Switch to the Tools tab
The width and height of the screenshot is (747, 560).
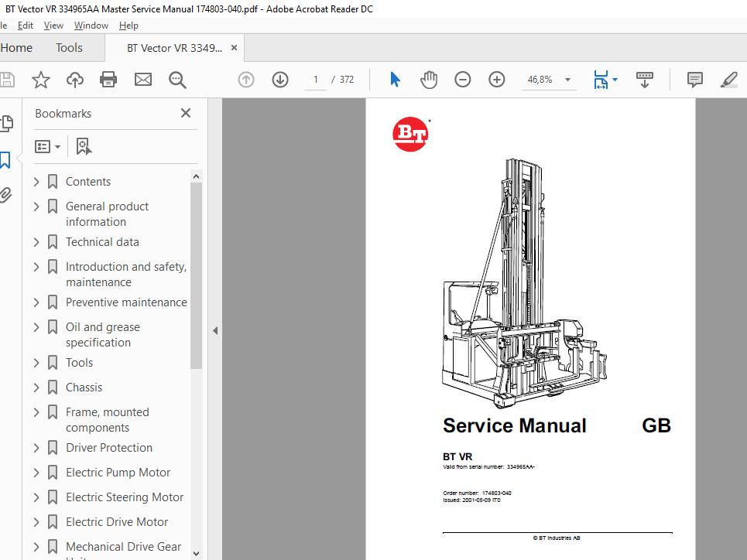(69, 47)
